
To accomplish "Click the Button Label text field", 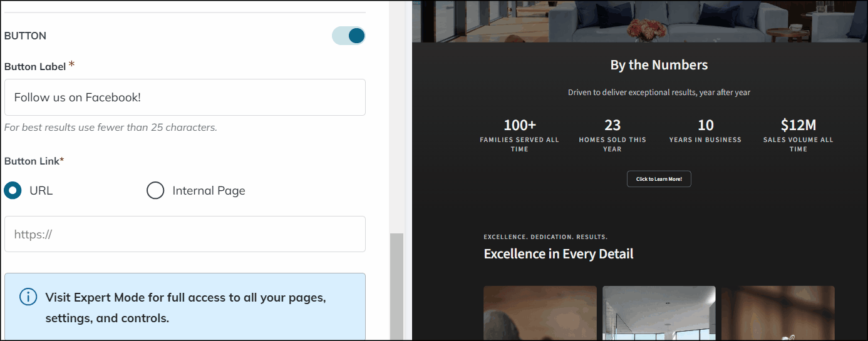I will pos(185,97).
